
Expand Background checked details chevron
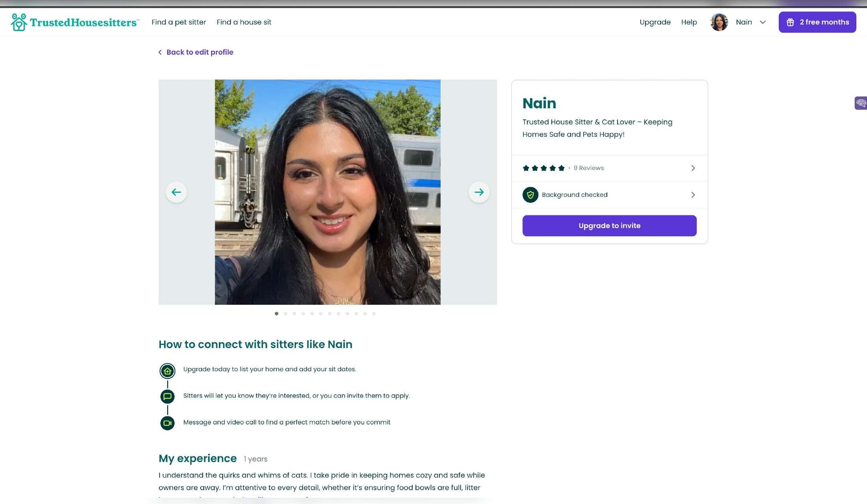click(693, 195)
